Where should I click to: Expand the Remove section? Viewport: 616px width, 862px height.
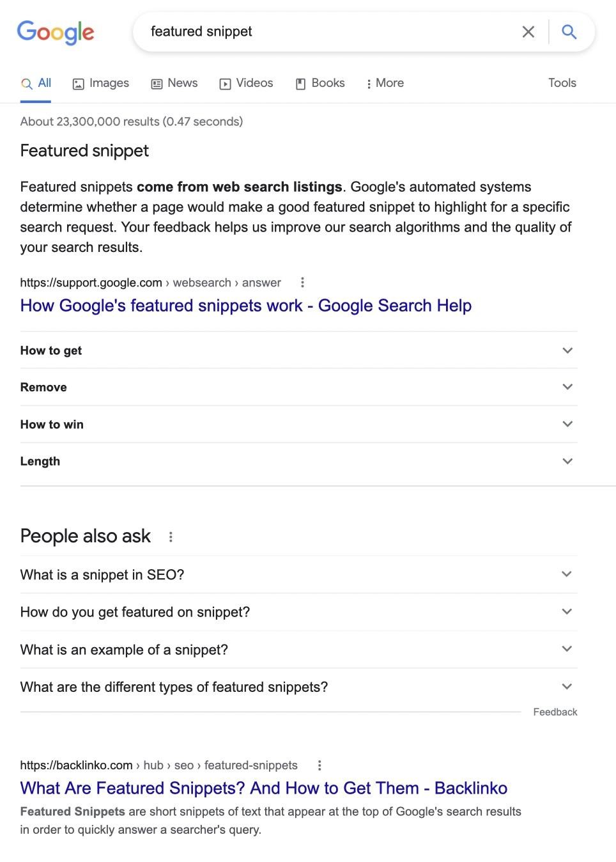(x=567, y=387)
